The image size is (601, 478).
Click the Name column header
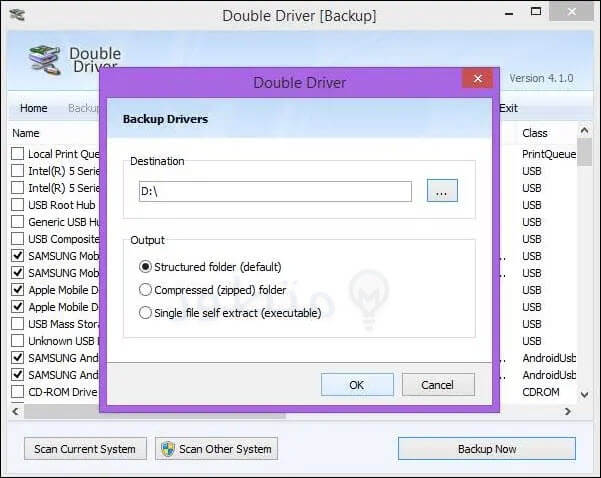(26, 133)
